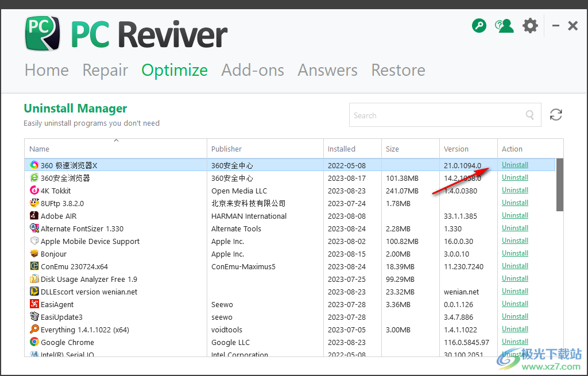Uninstall Bonjour
This screenshot has height=376, width=588.
tap(515, 253)
